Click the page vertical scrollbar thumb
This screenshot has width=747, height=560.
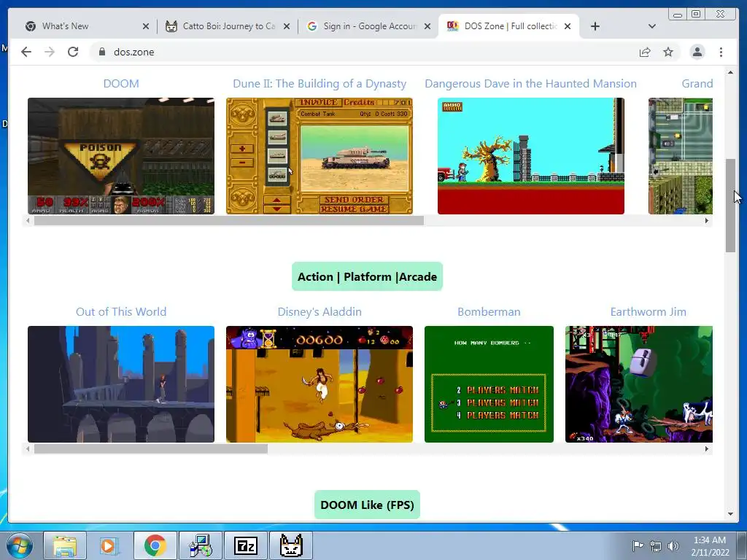point(730,205)
